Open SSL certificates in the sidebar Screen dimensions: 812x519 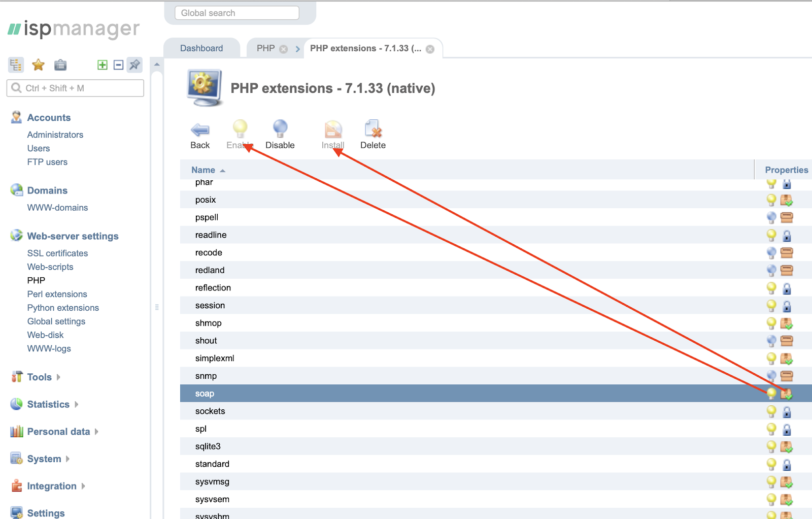pyautogui.click(x=58, y=253)
